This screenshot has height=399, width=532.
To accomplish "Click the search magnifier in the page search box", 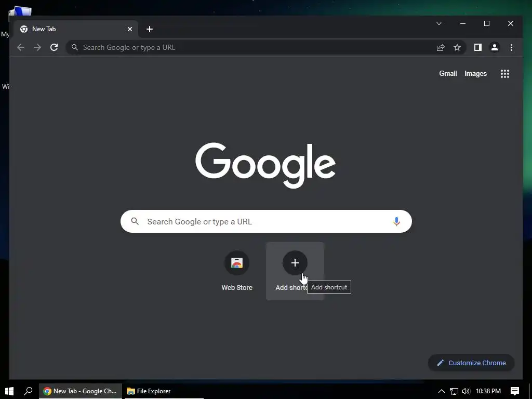I will pyautogui.click(x=135, y=221).
